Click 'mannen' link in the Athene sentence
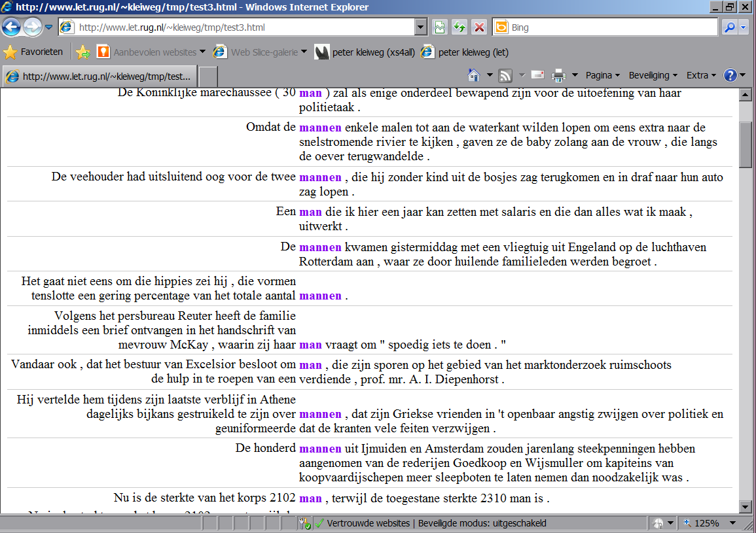This screenshot has height=533, width=756. point(320,414)
